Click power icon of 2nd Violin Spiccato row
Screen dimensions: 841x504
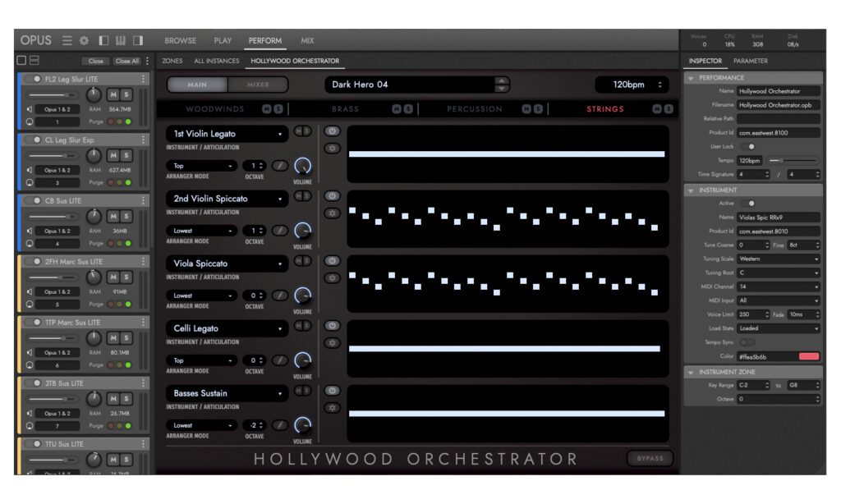tap(332, 195)
